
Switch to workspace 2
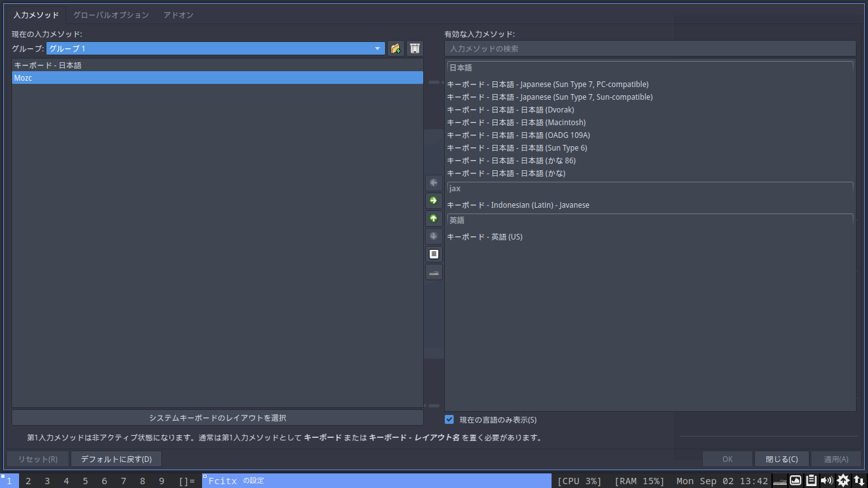[28, 481]
